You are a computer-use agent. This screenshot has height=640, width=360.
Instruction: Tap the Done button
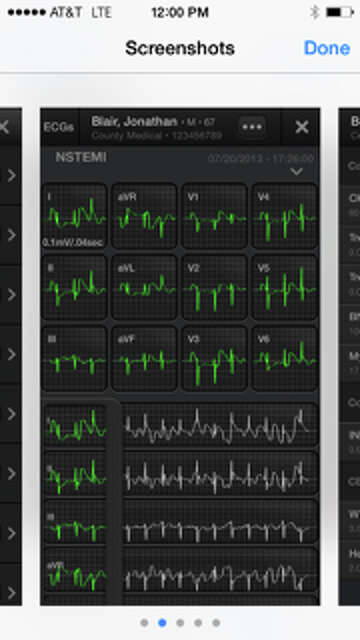tap(327, 48)
